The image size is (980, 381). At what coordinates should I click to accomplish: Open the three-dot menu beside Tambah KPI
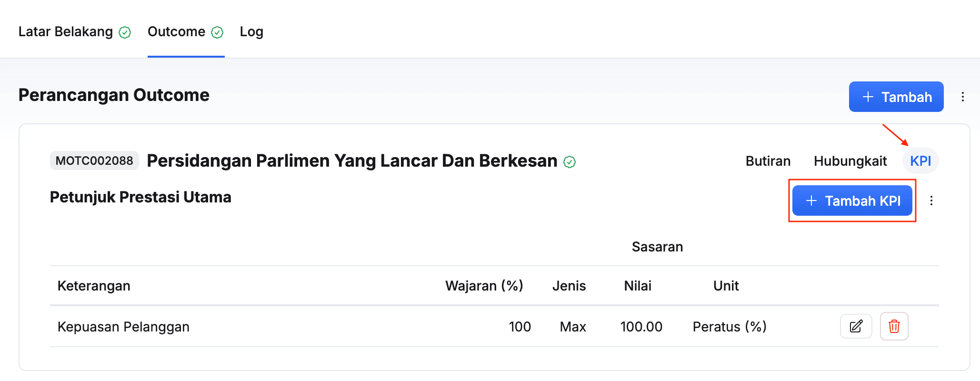(931, 201)
